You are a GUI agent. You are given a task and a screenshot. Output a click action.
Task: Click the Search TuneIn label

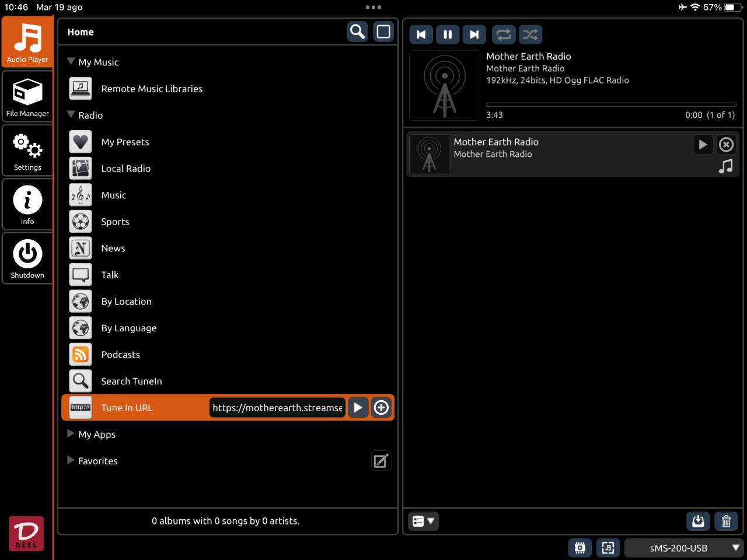[132, 381]
